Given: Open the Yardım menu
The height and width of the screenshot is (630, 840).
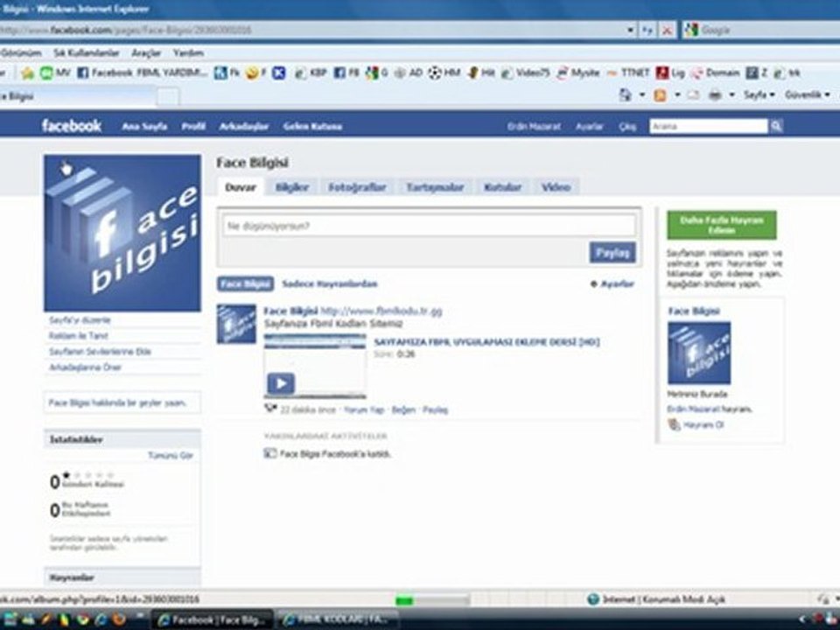Looking at the screenshot, I should [x=188, y=52].
